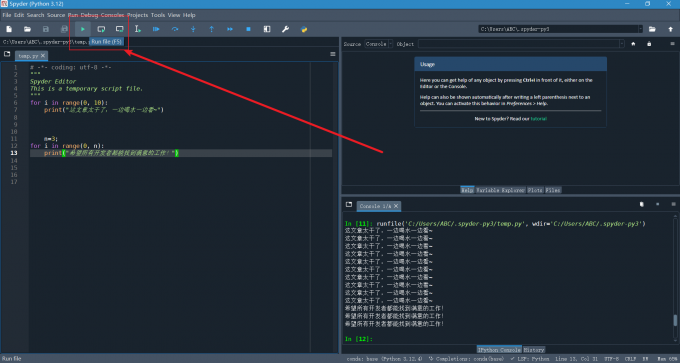Viewport: 680px width, 363px height.
Task: Click the Run current cell icon
Action: (x=101, y=29)
